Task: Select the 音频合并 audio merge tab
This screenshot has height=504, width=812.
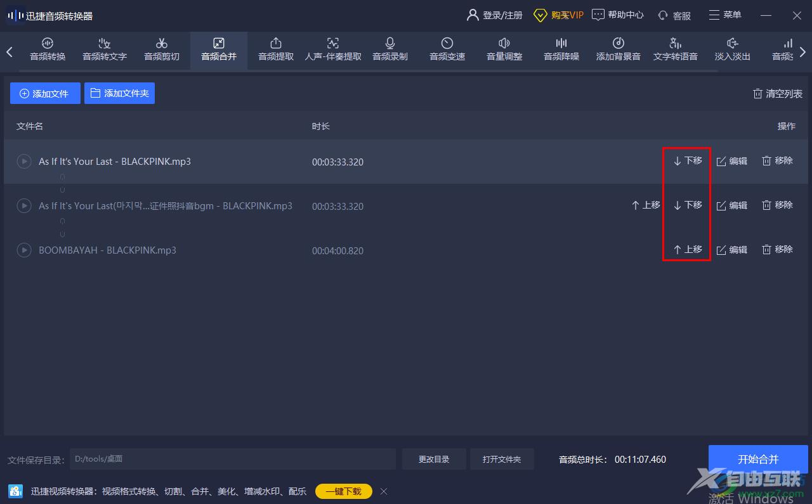Action: point(219,49)
